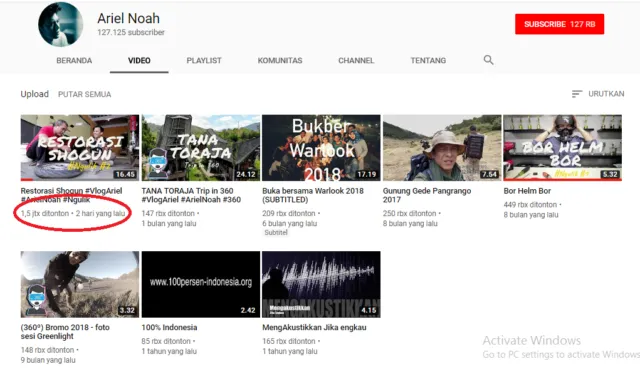Click Putar Semua to play all
The width and height of the screenshot is (640, 369).
point(84,94)
